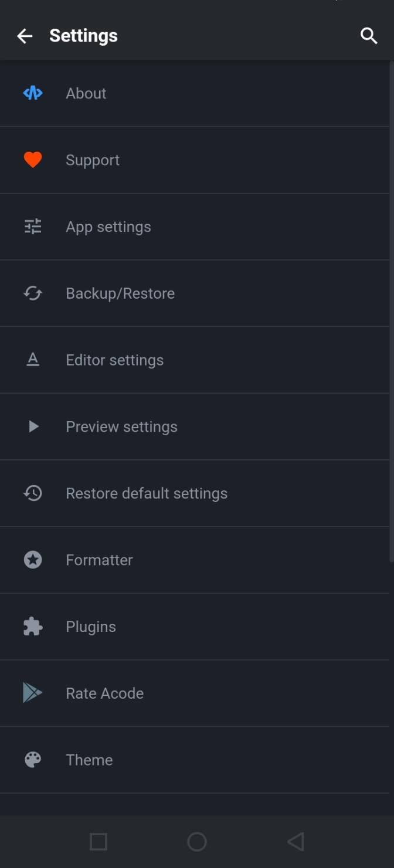Click the underlined A Editor settings icon
Screen dimensions: 394x868
pos(33,360)
